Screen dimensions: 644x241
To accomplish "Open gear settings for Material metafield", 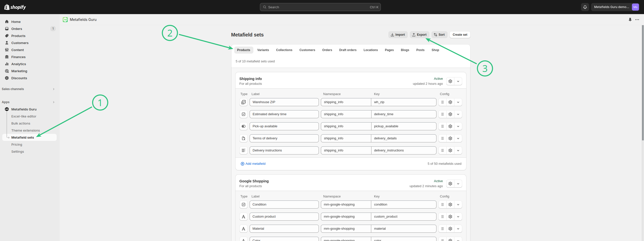I will tap(450, 229).
